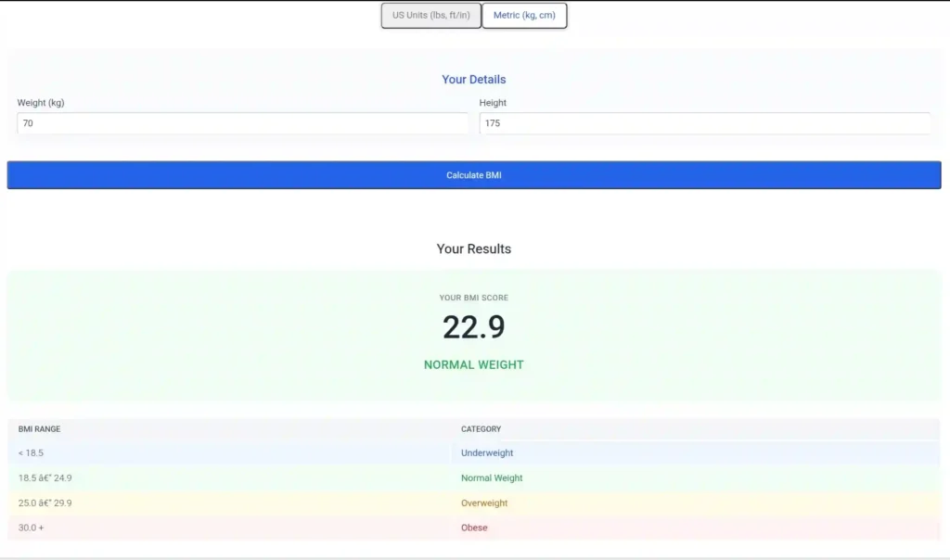Viewport: 950px width, 560px height.
Task: Select the Metric (kg, cm) tab
Action: [524, 15]
